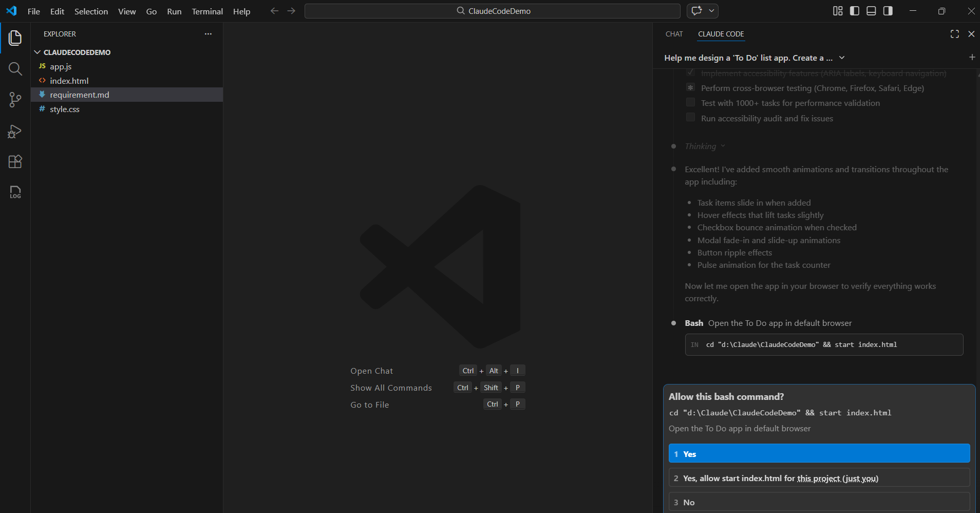Image resolution: width=980 pixels, height=513 pixels.
Task: Toggle the primary side bar layout icon
Action: click(855, 11)
